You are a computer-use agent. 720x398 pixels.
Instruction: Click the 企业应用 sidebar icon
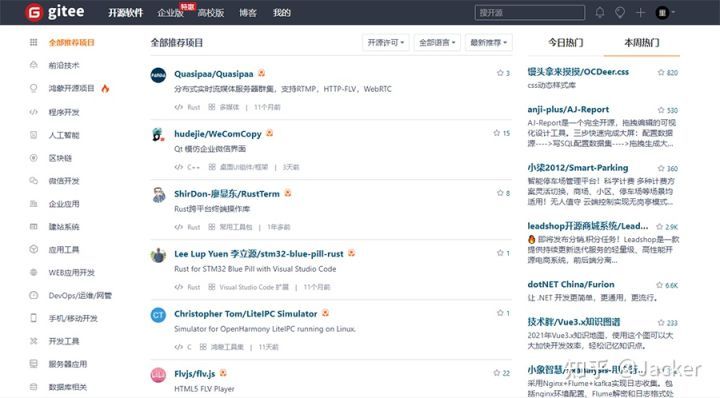tap(34, 204)
